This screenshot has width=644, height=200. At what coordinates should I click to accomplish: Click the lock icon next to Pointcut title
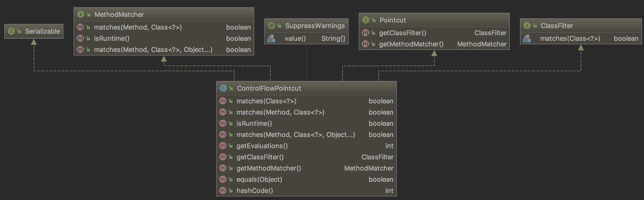[x=374, y=20]
